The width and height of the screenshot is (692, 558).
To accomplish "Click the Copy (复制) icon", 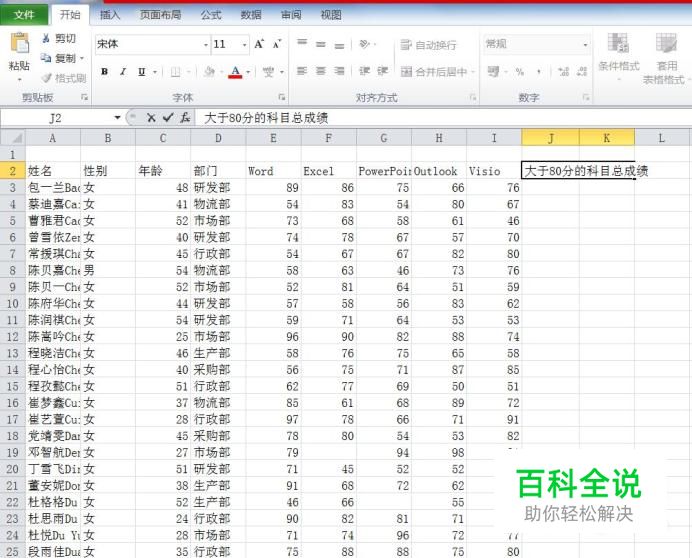I will pyautogui.click(x=46, y=58).
